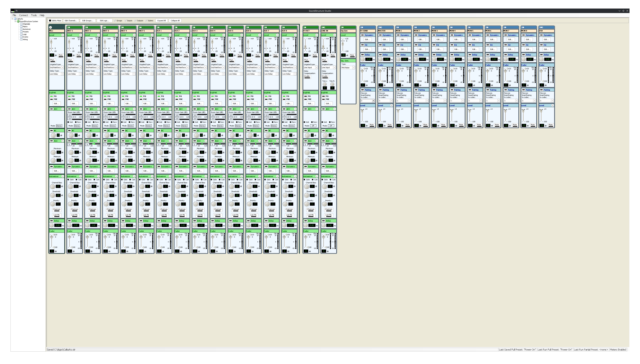Toggle the Submix checkbox
Image resolution: width=640 pixels, height=364 pixels.
pyautogui.click(x=146, y=20)
